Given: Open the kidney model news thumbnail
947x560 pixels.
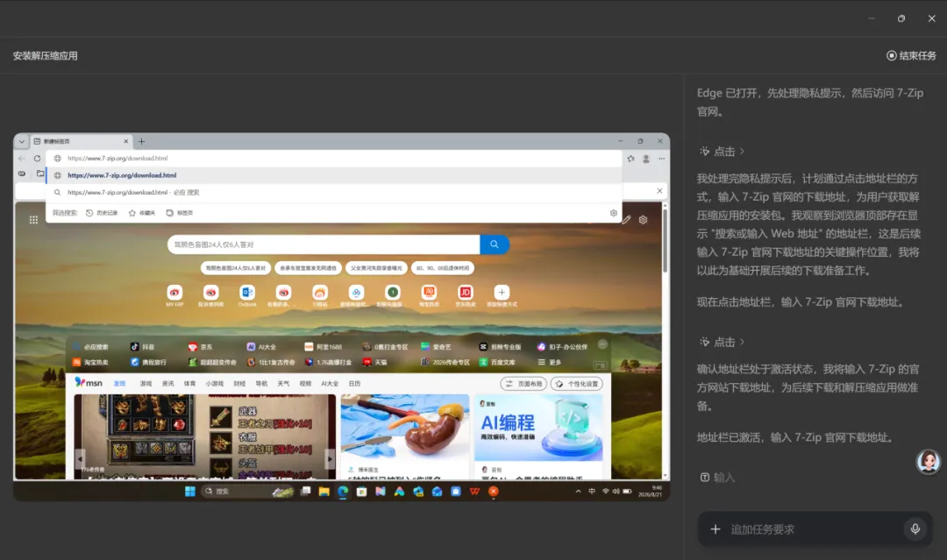Looking at the screenshot, I should pyautogui.click(x=404, y=428).
